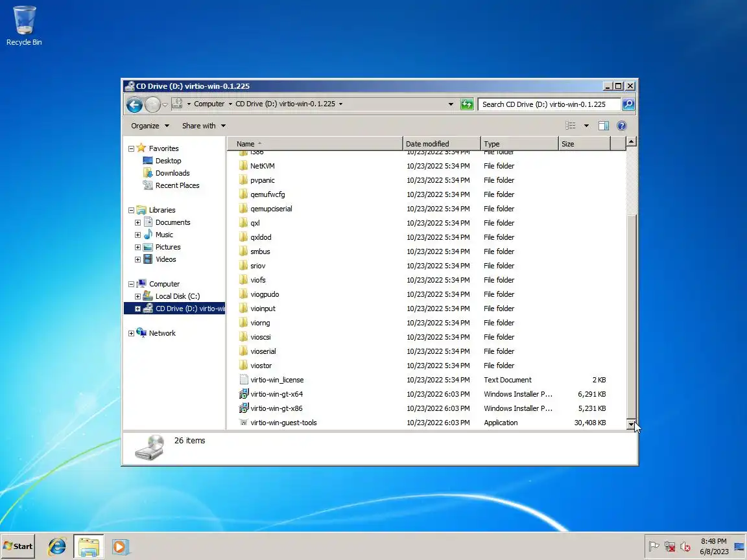
Task: Click the scrollbar up arrow
Action: [631, 141]
